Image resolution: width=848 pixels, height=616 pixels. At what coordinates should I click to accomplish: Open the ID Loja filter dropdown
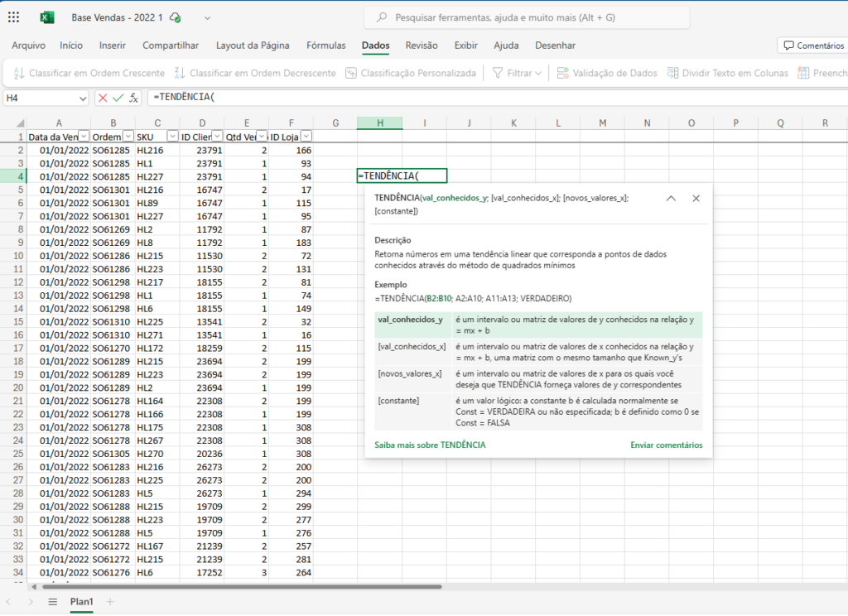pyautogui.click(x=306, y=137)
